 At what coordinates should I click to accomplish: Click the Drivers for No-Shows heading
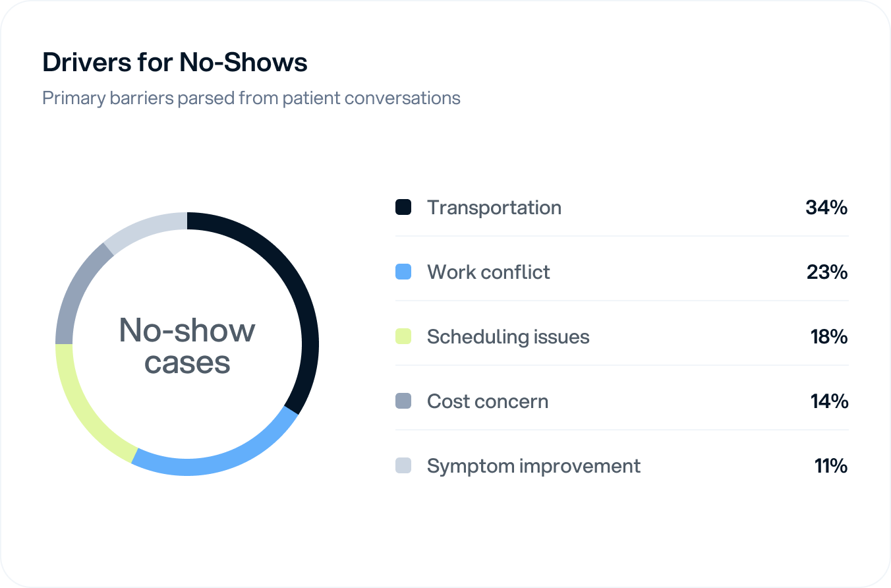coord(175,63)
